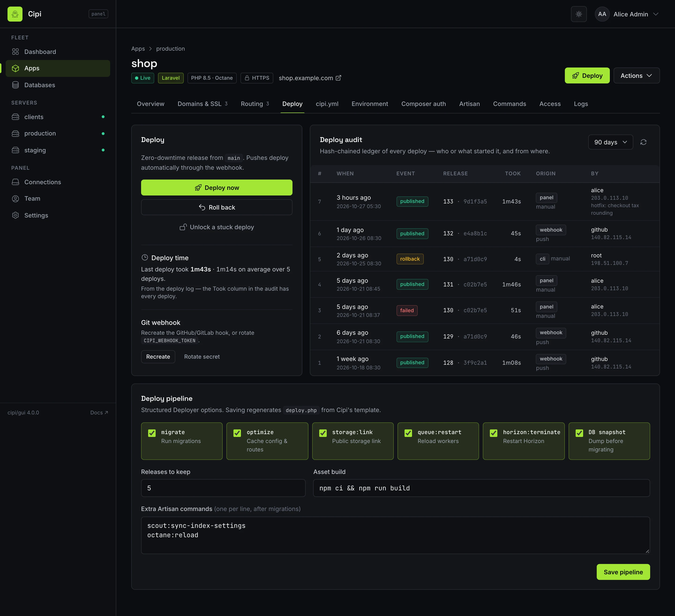The image size is (675, 616).
Task: Disable the DB snapshot checkbox
Action: tap(579, 433)
